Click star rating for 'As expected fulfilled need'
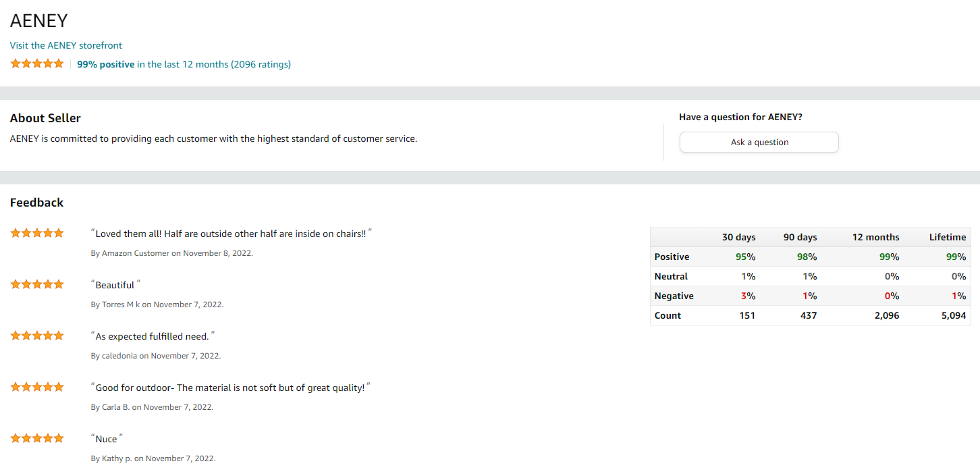 tap(37, 336)
